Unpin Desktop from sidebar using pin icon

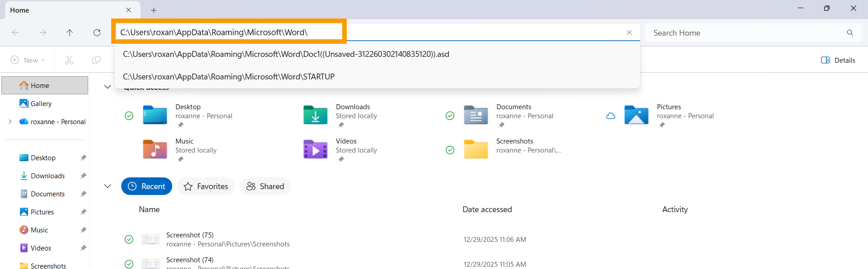(83, 158)
